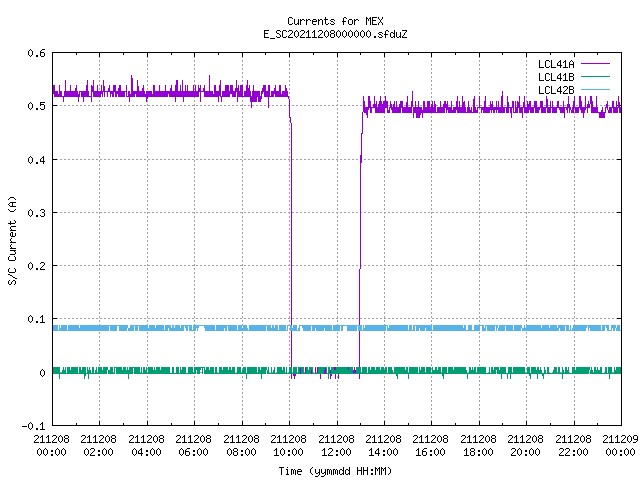Image resolution: width=640 pixels, height=480 pixels.
Task: Click the 0.6 y-axis tick value
Action: (x=36, y=53)
